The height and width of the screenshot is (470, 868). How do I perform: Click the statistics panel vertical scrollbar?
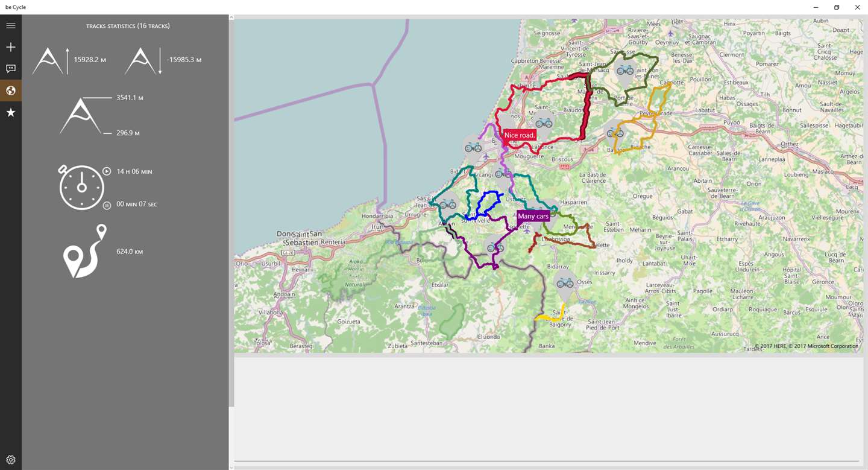click(x=231, y=213)
